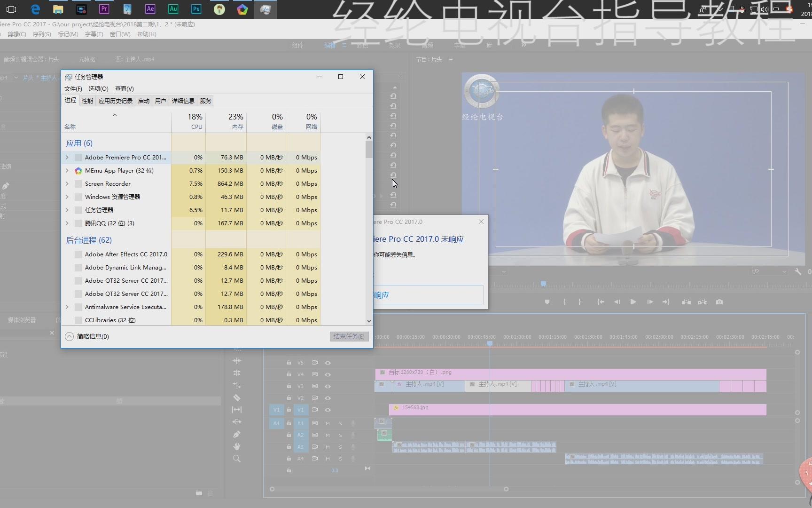Switch to the 性能 tab in Task Manager
Screen dimensions: 812x508
tap(87, 101)
